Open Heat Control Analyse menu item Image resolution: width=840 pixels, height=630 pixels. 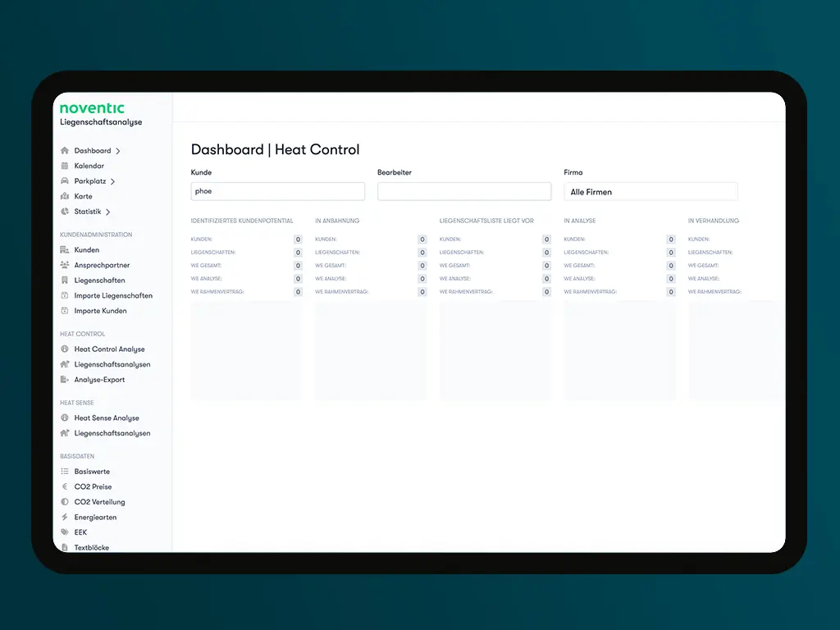tap(109, 349)
